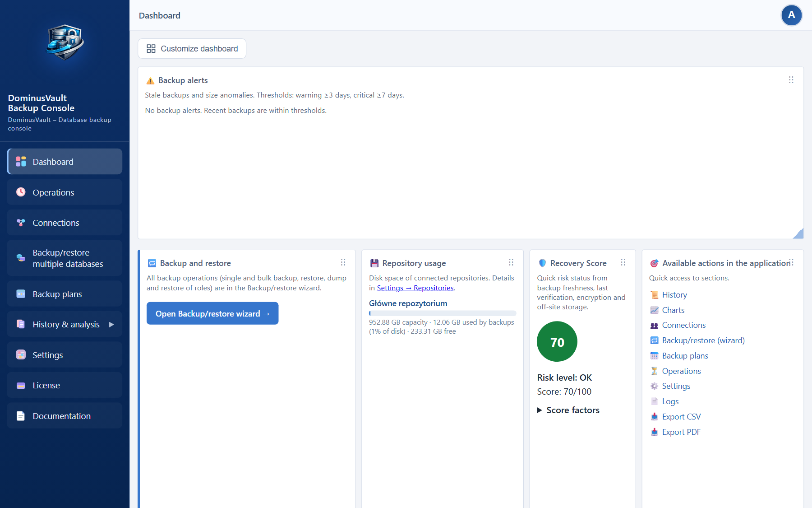
Task: Expand the History & analysis submenu arrow
Action: [111, 324]
